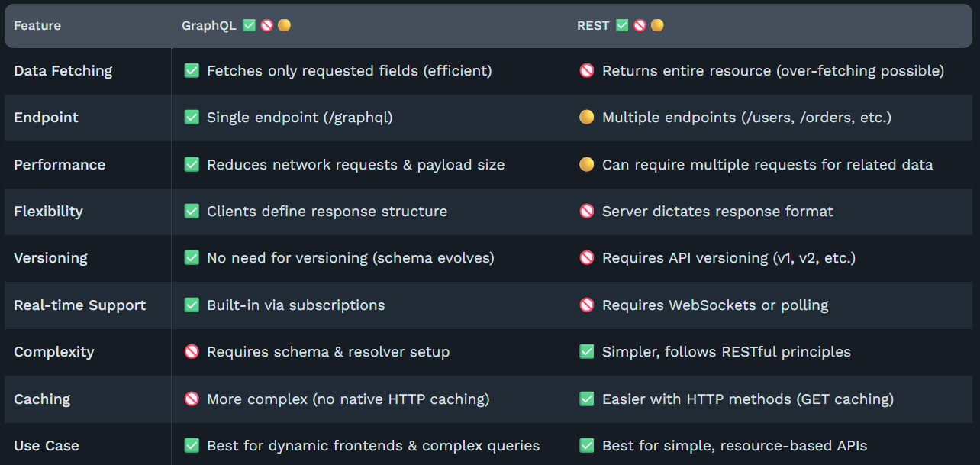Screen dimensions: 980x465
Task: Select the 'Complexity' row label
Action: 54,352
